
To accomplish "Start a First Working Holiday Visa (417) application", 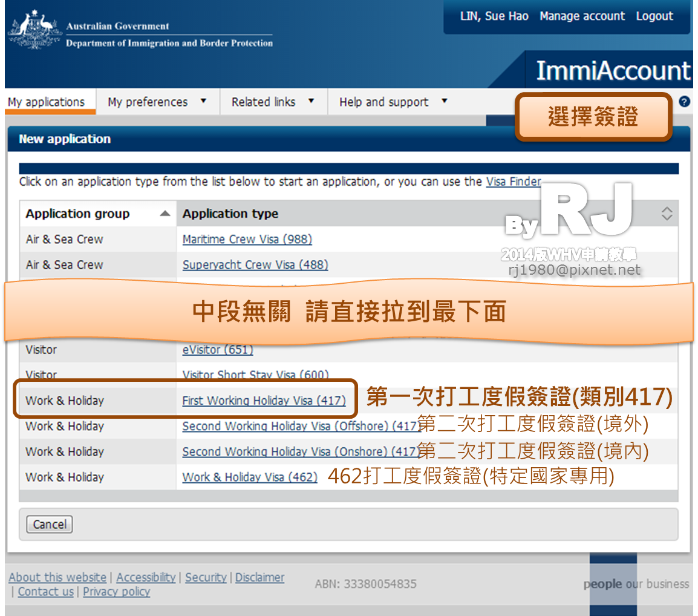I will [264, 401].
